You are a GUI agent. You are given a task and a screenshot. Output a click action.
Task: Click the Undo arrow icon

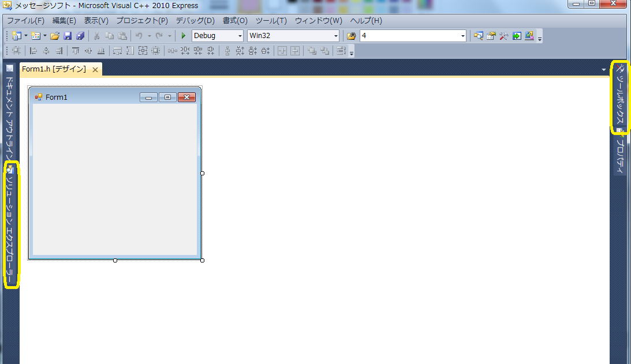pyautogui.click(x=139, y=36)
